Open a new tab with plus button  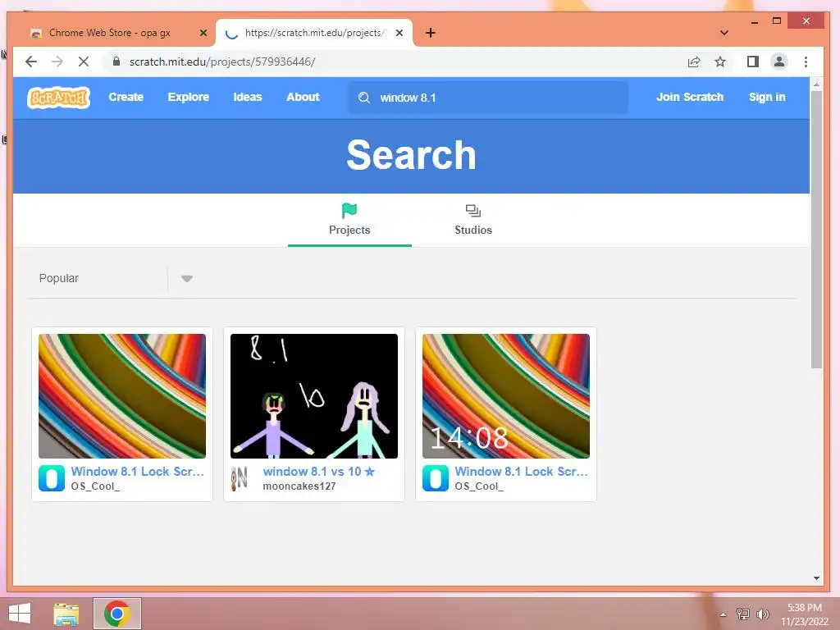point(430,33)
